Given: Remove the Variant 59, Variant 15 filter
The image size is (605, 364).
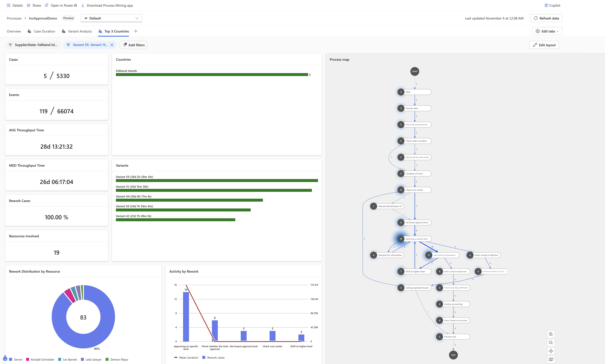Looking at the screenshot, I should (x=112, y=45).
